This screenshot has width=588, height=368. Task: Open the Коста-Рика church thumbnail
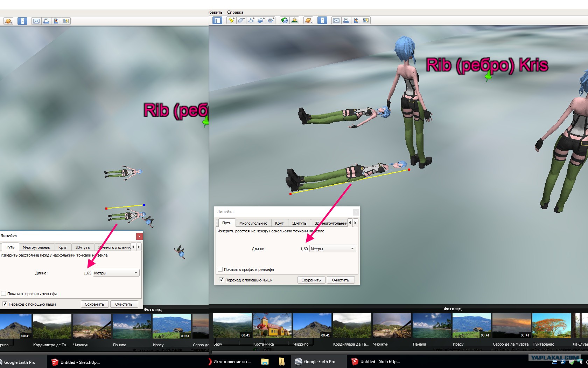click(272, 326)
